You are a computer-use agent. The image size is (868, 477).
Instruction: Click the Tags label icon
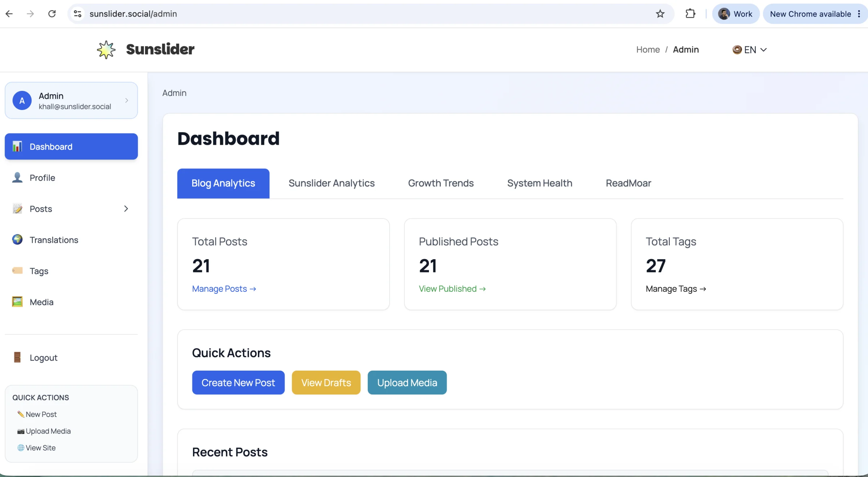(17, 270)
